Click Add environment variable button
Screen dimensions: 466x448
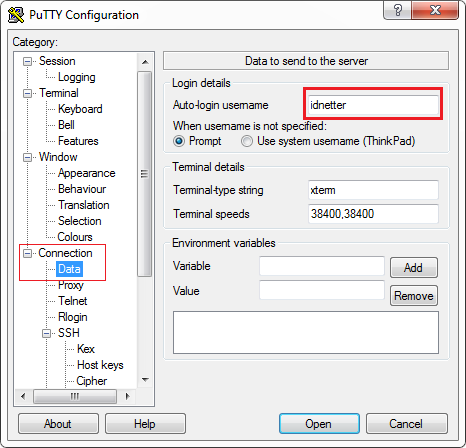click(414, 267)
